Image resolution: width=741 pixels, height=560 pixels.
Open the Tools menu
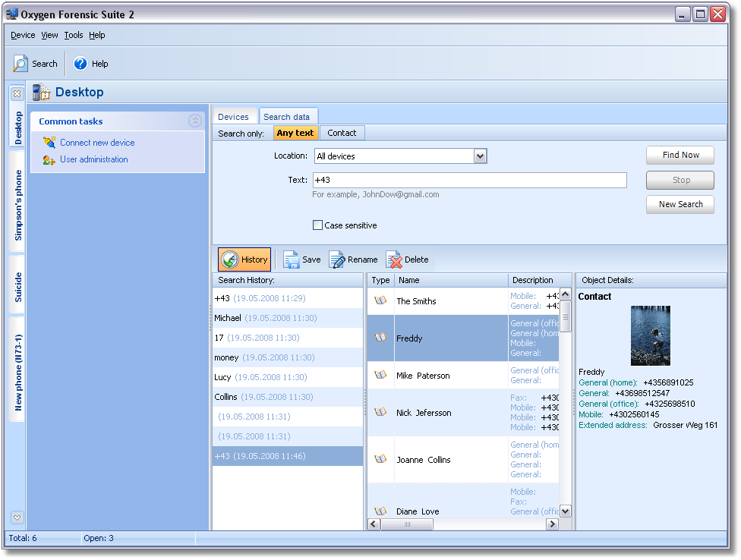(74, 35)
